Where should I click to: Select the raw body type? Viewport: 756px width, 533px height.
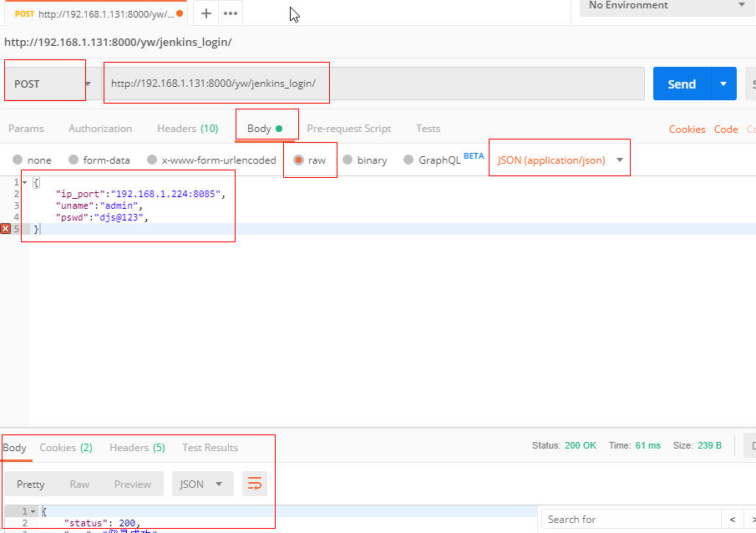click(x=310, y=160)
